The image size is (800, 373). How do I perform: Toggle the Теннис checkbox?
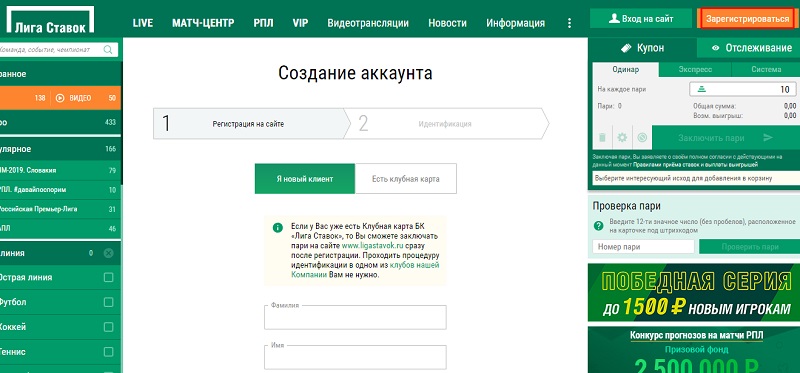pyautogui.click(x=108, y=352)
